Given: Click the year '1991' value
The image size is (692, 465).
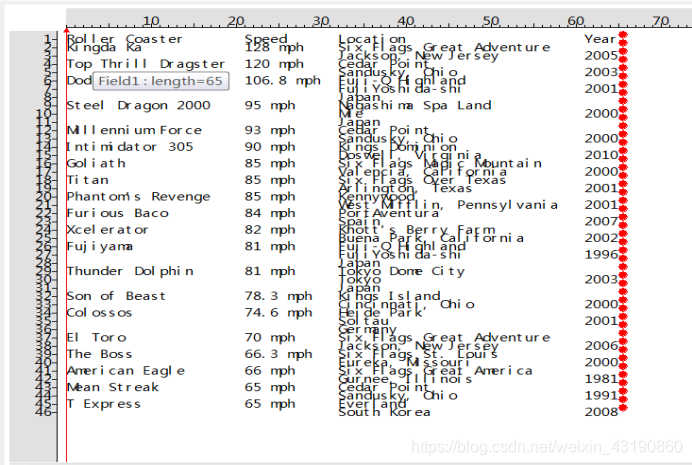Looking at the screenshot, I should click(x=601, y=395).
